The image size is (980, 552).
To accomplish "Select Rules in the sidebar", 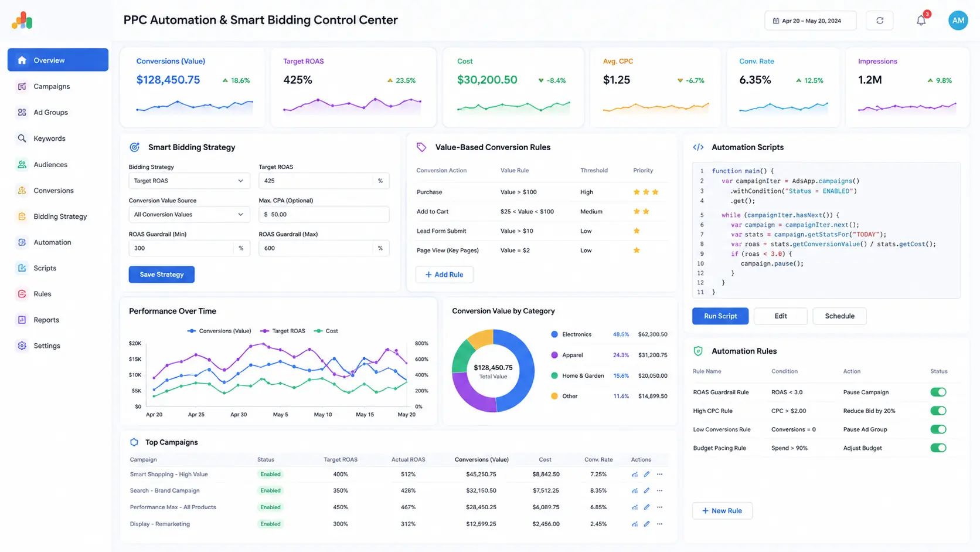I will pyautogui.click(x=57, y=294).
